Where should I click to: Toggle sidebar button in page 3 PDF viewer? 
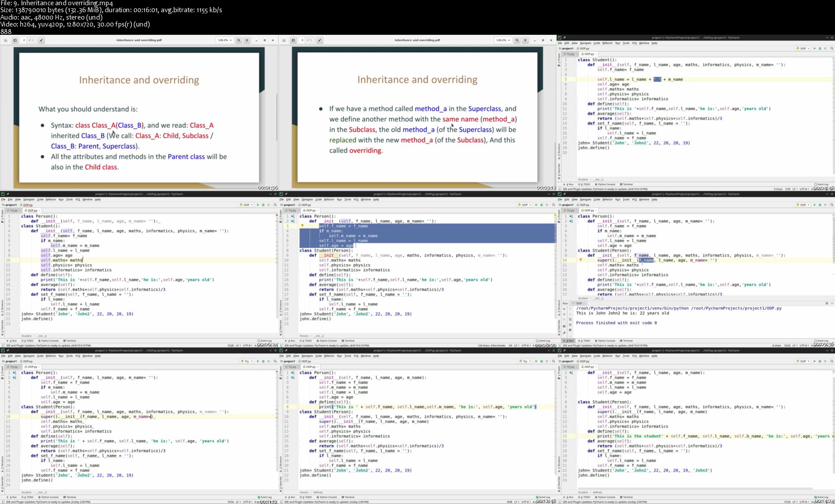point(293,40)
